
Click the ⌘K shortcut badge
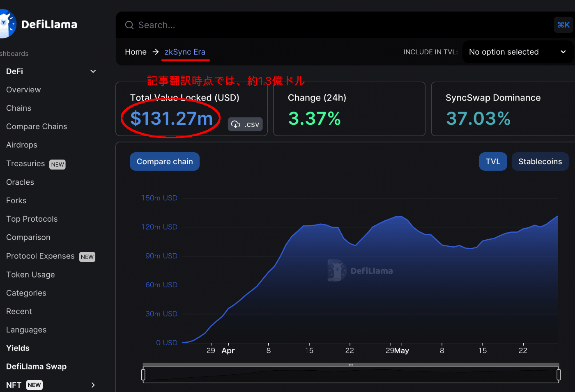pyautogui.click(x=563, y=25)
